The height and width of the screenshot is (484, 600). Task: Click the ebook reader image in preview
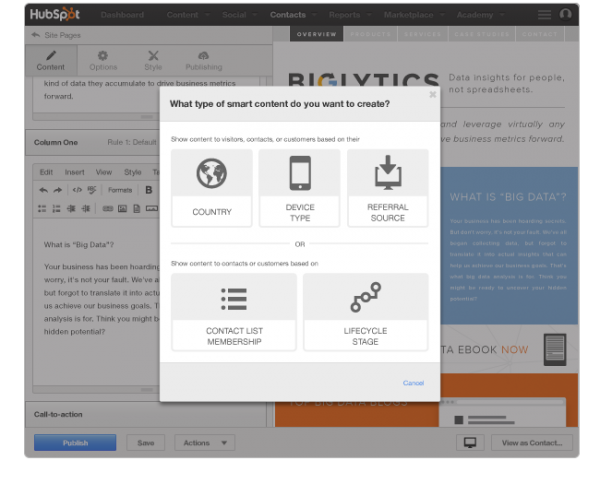[555, 350]
